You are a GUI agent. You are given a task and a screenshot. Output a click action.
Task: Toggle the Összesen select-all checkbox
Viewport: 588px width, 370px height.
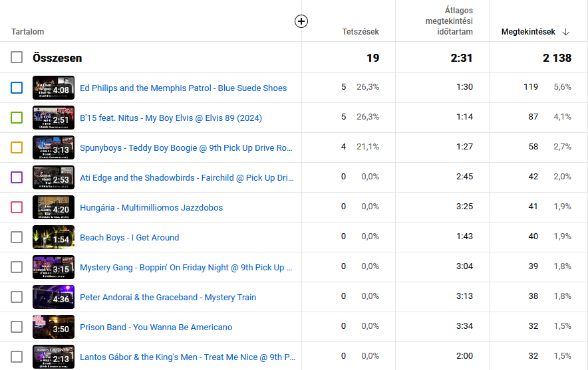[x=17, y=58]
